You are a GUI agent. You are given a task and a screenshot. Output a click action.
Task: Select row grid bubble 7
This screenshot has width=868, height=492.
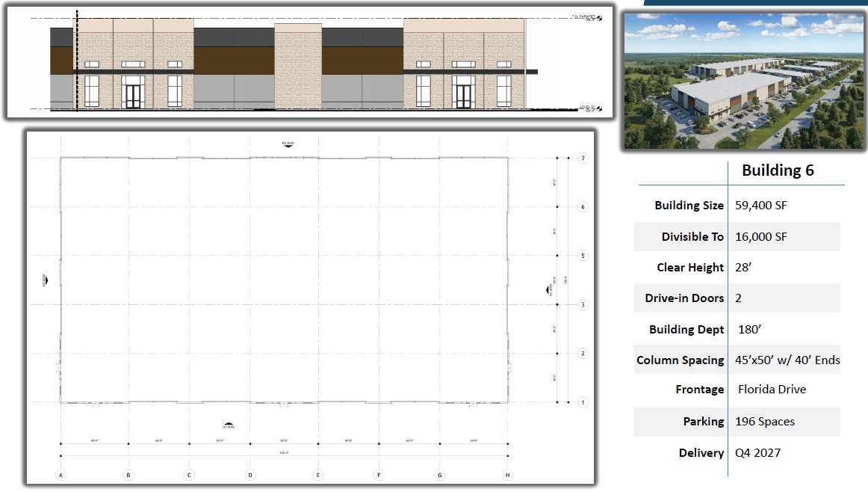[x=583, y=159]
